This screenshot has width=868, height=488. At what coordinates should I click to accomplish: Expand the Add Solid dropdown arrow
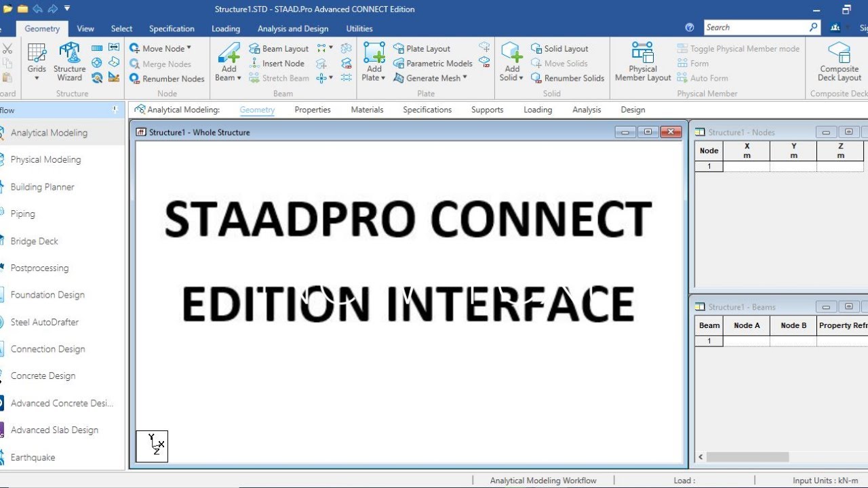tap(521, 78)
